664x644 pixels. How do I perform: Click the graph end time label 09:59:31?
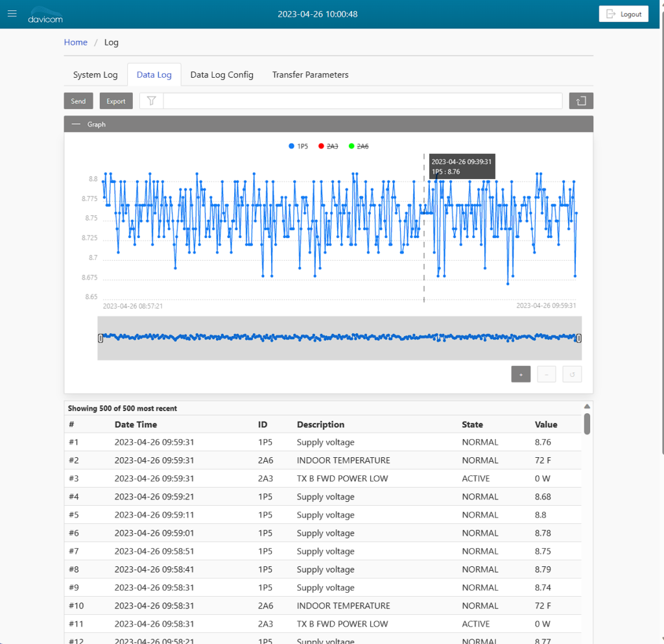pyautogui.click(x=546, y=305)
